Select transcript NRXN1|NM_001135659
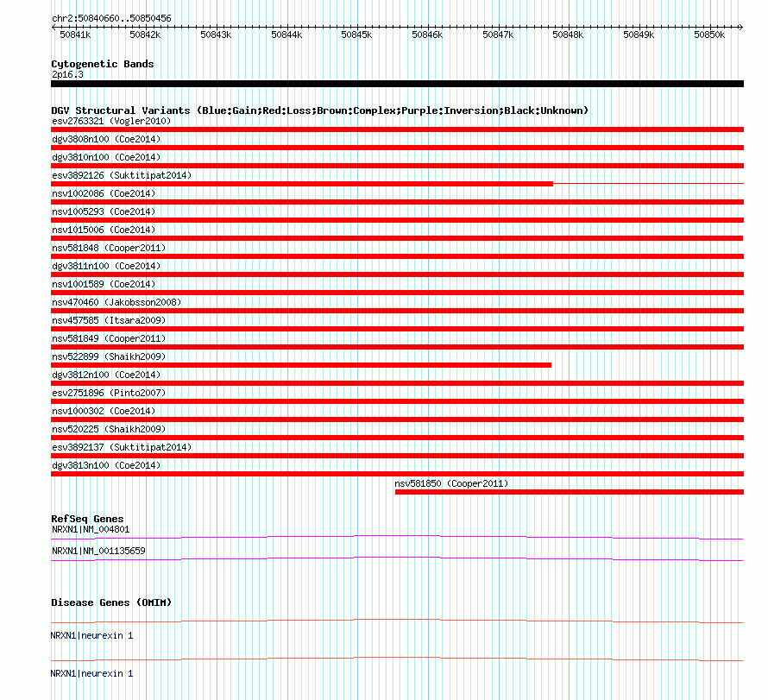Screen dimensions: 768x700 coord(98,552)
